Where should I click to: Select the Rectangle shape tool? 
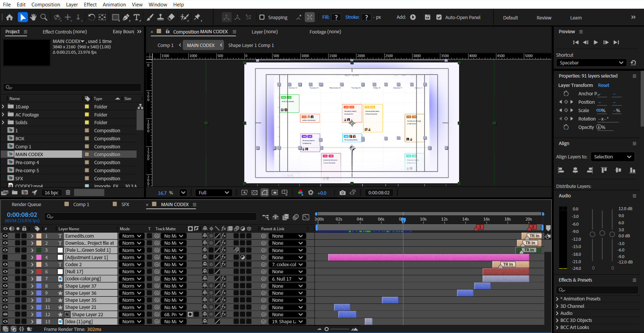coord(115,17)
